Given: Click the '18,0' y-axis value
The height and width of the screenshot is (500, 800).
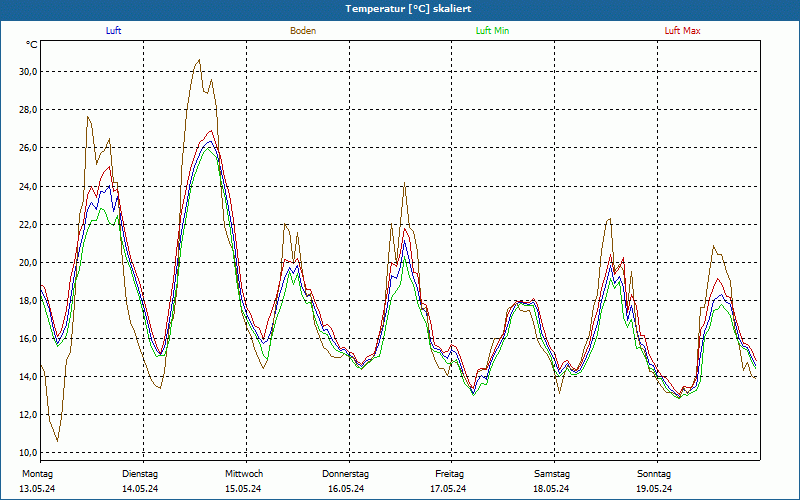Looking at the screenshot, I should point(28,301).
